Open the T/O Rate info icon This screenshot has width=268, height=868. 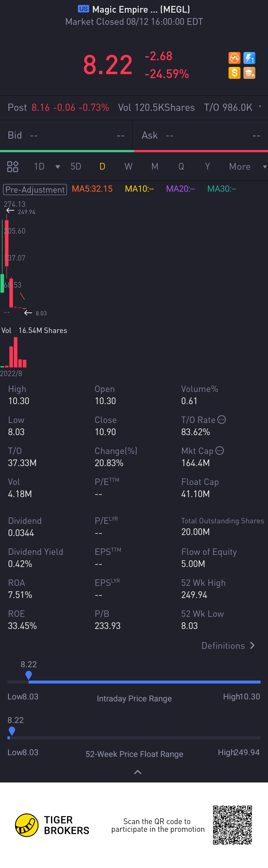coord(222,419)
